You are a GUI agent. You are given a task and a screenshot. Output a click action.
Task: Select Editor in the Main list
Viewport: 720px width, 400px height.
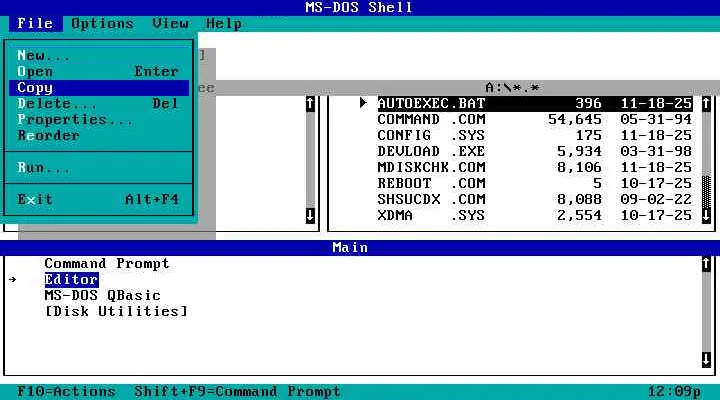point(71,280)
